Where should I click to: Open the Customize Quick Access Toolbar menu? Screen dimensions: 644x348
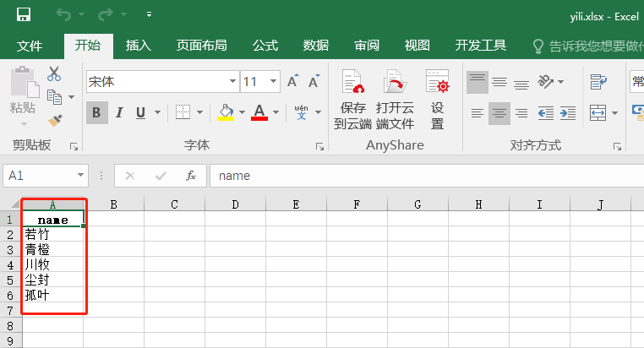click(149, 14)
